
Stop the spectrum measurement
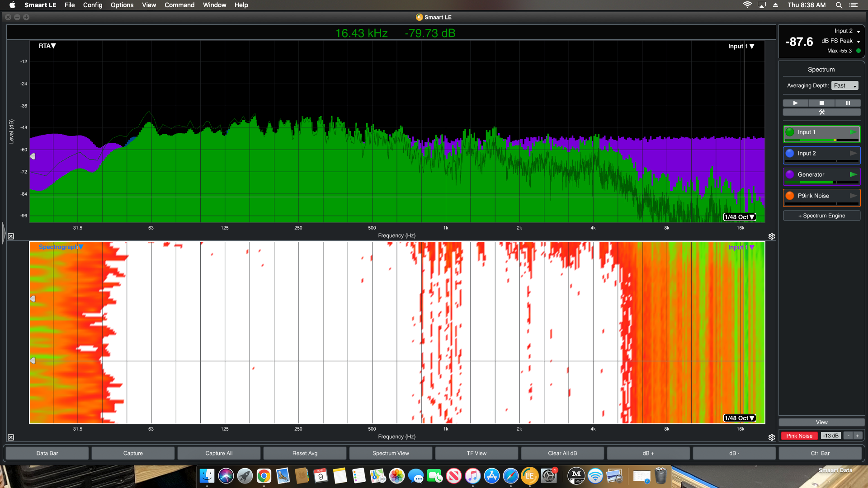822,103
